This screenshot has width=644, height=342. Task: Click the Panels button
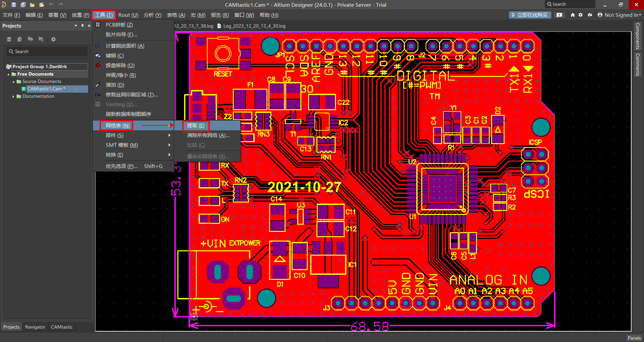click(634, 338)
